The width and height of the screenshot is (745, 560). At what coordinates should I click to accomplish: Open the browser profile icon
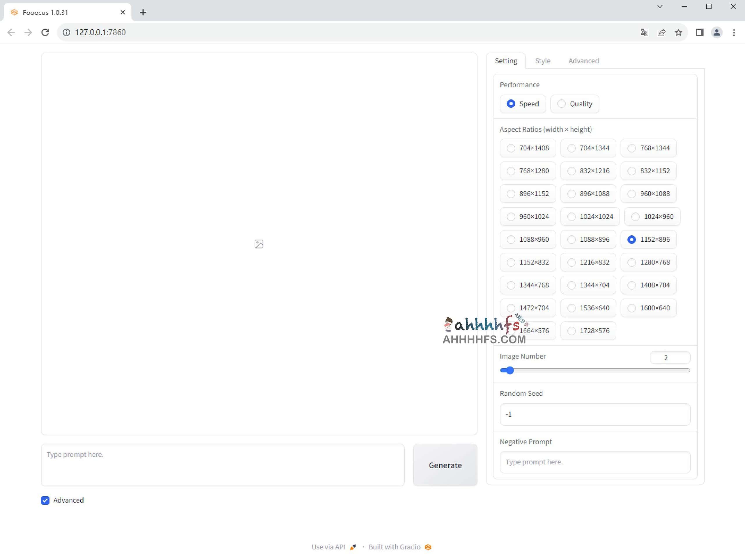coord(717,32)
